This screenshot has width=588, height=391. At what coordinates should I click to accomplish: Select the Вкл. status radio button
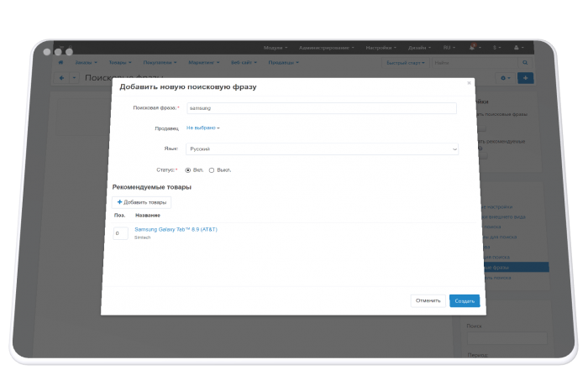tap(188, 170)
